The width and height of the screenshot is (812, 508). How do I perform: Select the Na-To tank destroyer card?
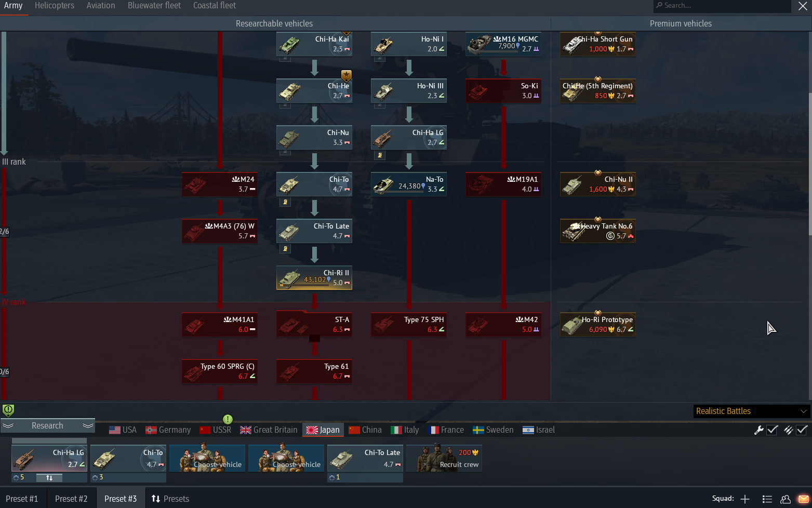tap(409, 184)
